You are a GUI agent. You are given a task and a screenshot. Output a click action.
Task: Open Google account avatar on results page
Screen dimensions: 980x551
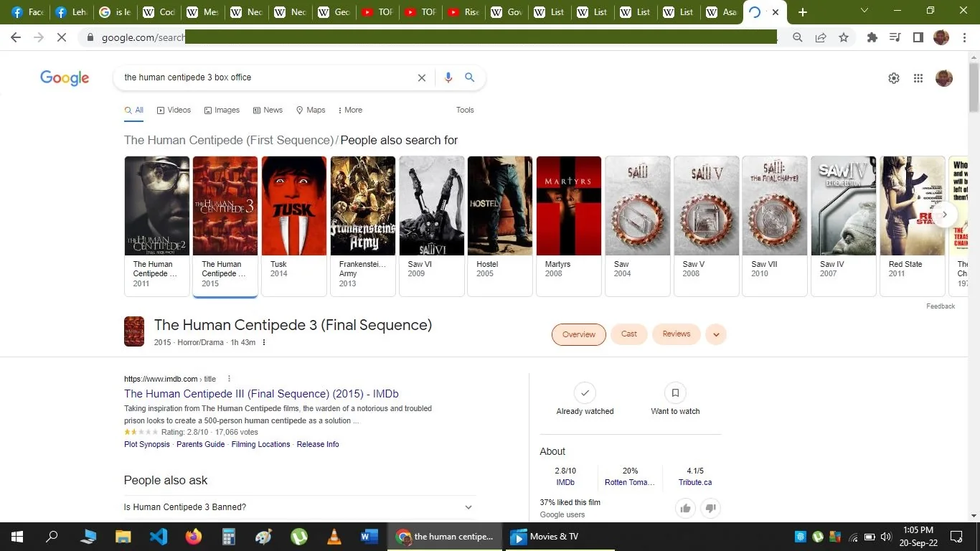pyautogui.click(x=944, y=78)
